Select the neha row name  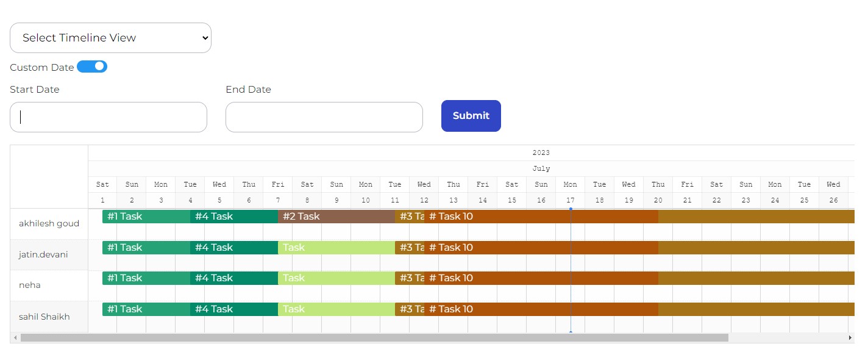[30, 285]
